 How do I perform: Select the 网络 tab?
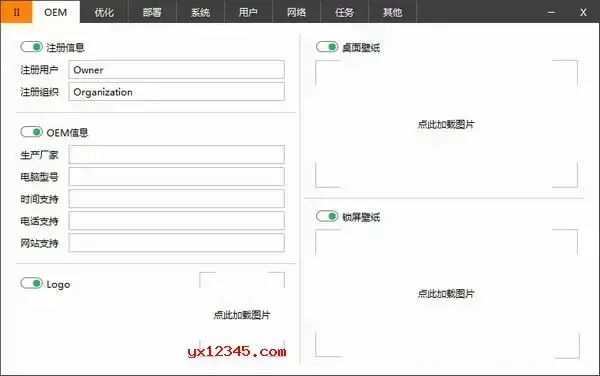point(297,12)
